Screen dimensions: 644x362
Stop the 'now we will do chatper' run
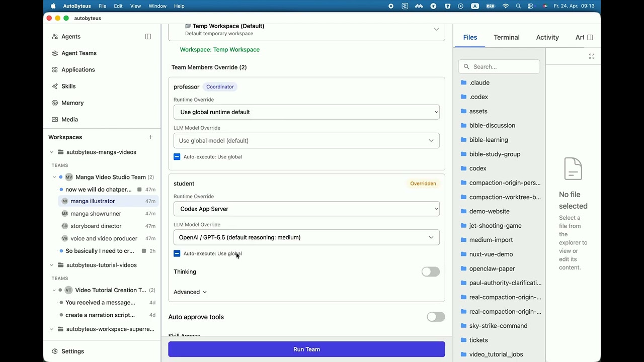[x=139, y=190]
